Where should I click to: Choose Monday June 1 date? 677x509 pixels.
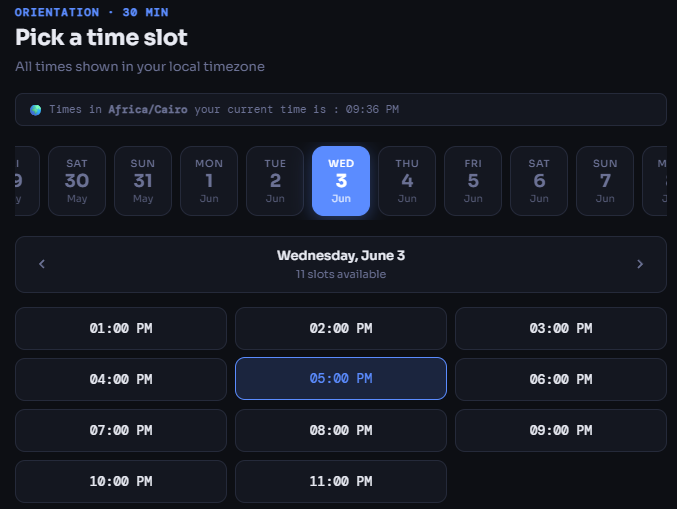(209, 181)
